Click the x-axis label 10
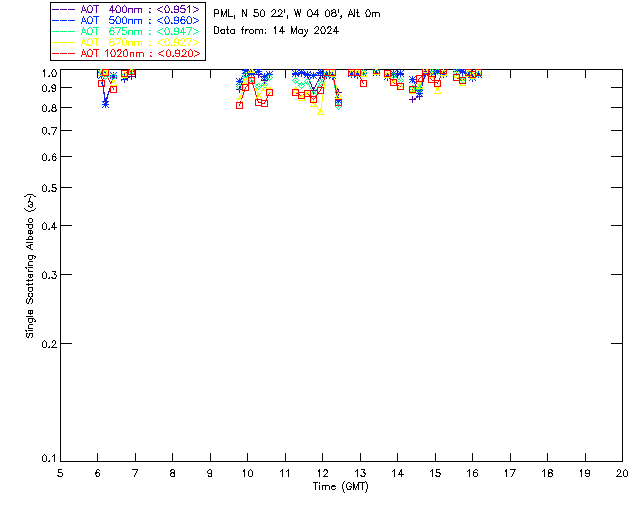The image size is (640, 512). 248,473
